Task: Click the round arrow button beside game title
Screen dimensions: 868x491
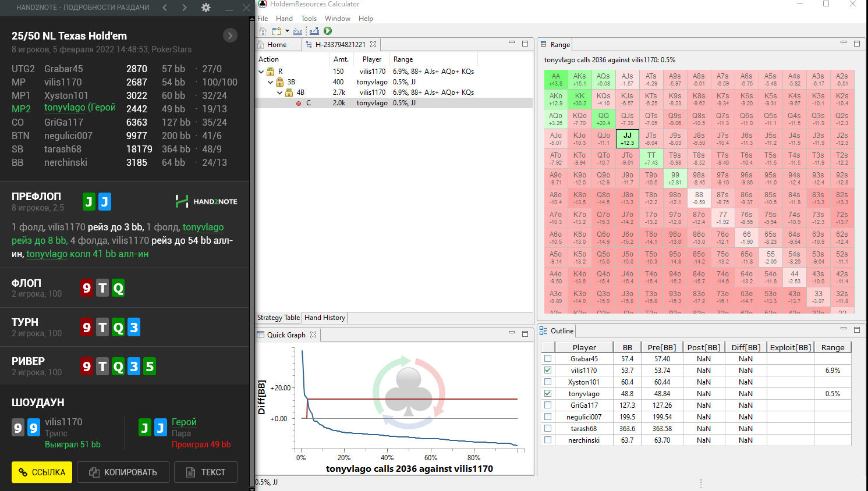Action: (230, 35)
